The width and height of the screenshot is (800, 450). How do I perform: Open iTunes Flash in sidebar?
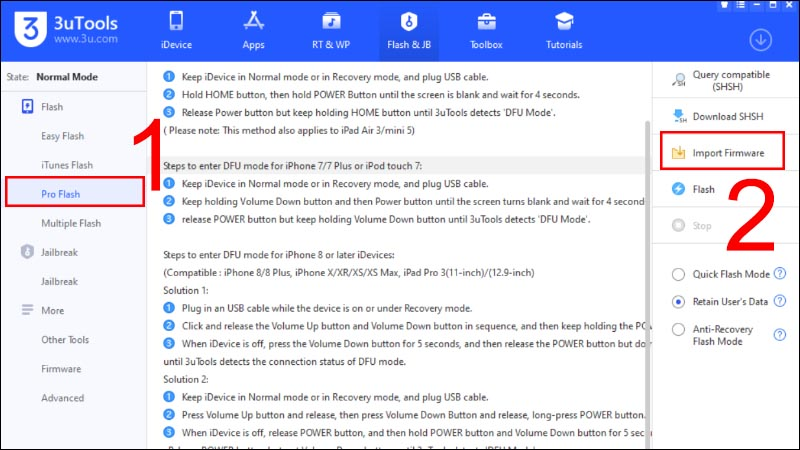(67, 165)
